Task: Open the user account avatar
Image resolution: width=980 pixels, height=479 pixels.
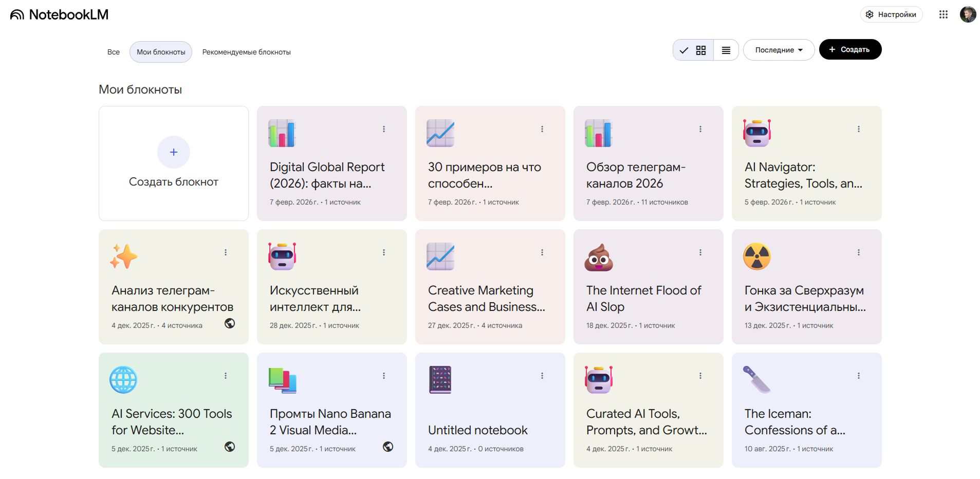Action: 968,14
